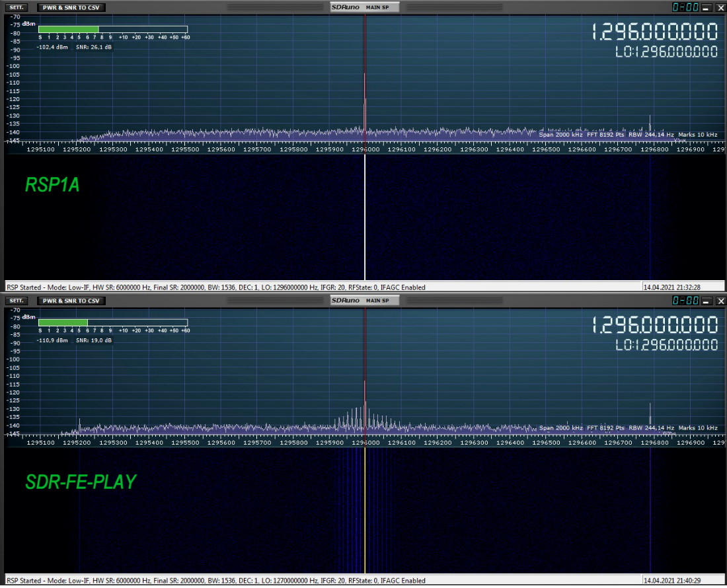727x588 pixels.
Task: Click the SDRuno MAIN SP title in top window
Action: click(x=364, y=7)
